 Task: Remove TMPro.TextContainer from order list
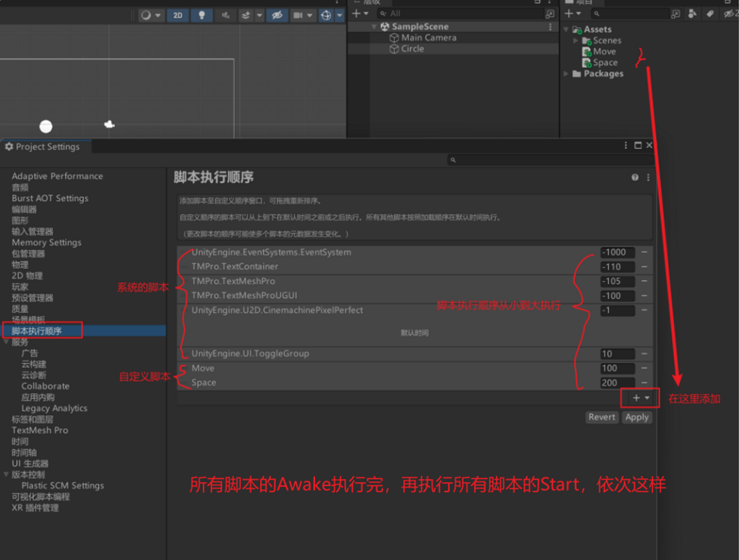coord(644,267)
